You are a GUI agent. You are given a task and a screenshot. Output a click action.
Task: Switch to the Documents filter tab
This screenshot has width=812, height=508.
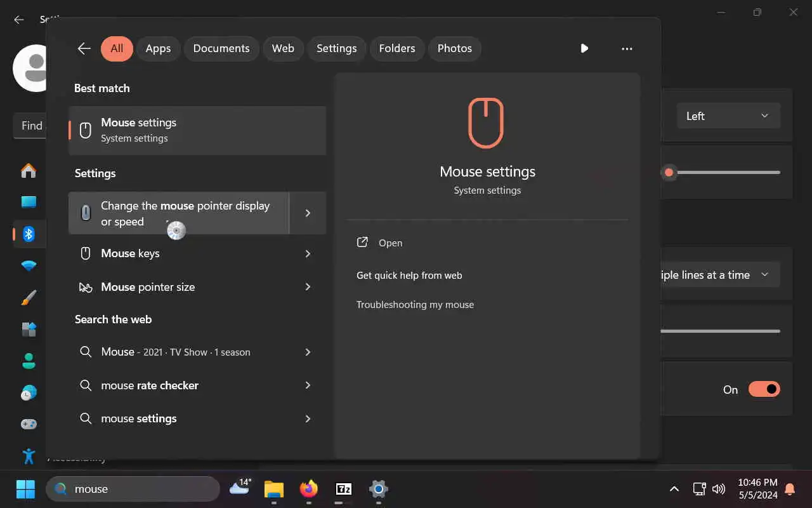point(221,48)
